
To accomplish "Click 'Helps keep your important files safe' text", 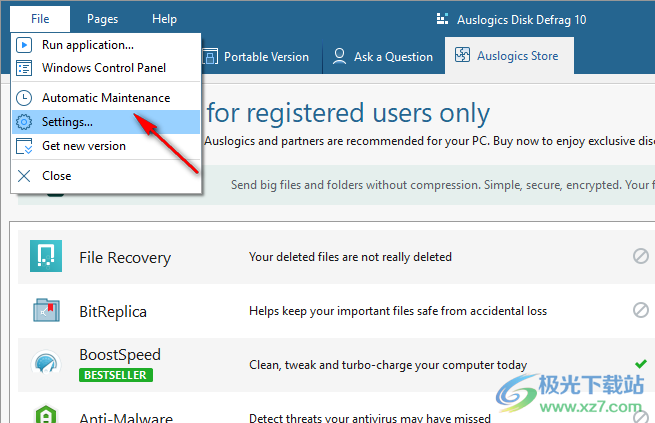I will [x=398, y=311].
